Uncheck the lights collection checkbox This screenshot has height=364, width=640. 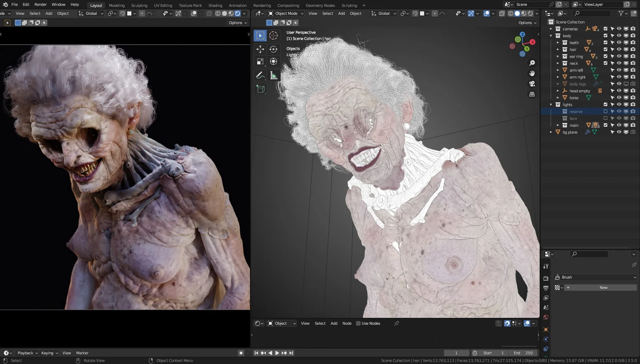pos(606,104)
